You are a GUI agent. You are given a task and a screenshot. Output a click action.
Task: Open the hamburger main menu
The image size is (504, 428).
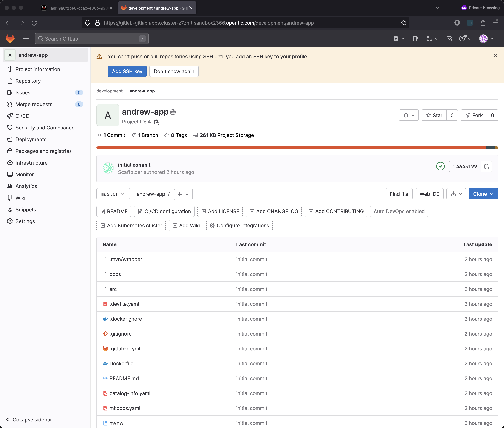coord(26,39)
